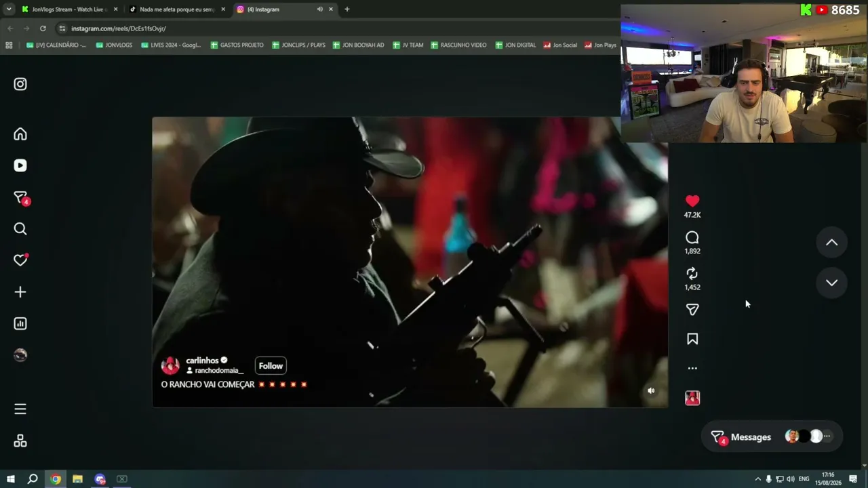Open carlinhos profile picture on the reel
Viewport: 868px width, 488px height.
pyautogui.click(x=170, y=366)
